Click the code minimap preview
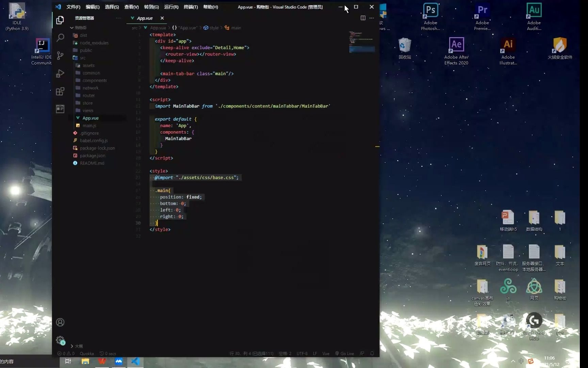This screenshot has height=368, width=588. pyautogui.click(x=362, y=42)
